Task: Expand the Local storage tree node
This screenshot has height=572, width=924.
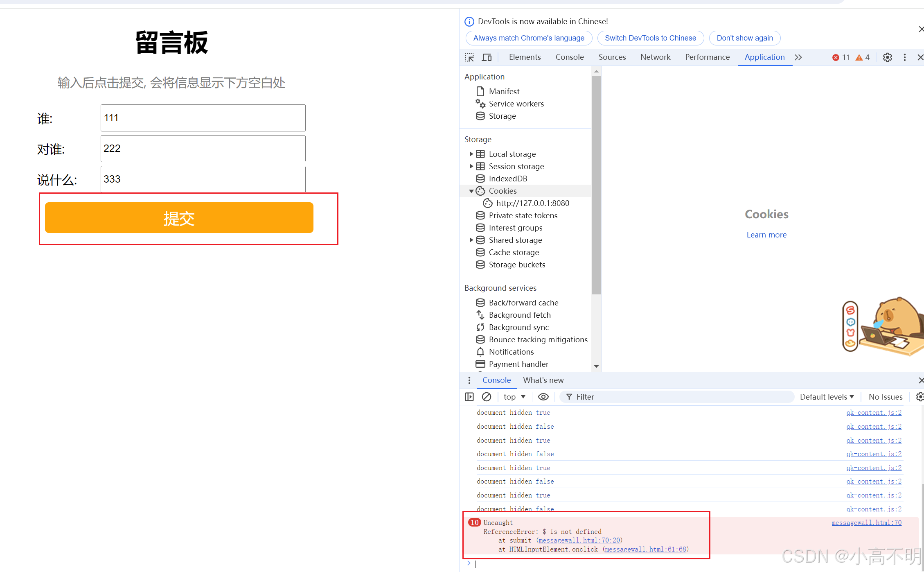Action: (x=471, y=154)
